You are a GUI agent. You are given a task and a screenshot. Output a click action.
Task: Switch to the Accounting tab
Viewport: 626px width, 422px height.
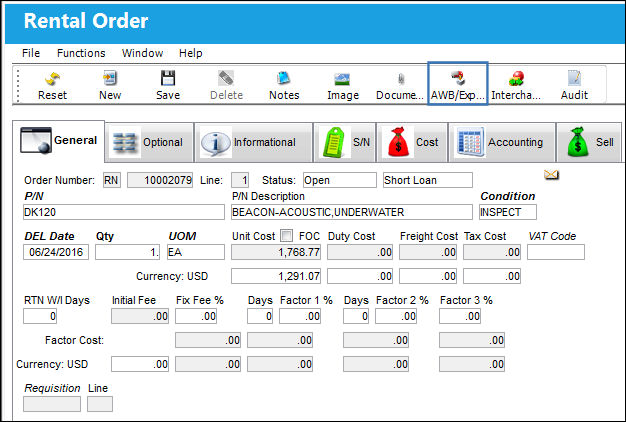[x=502, y=142]
